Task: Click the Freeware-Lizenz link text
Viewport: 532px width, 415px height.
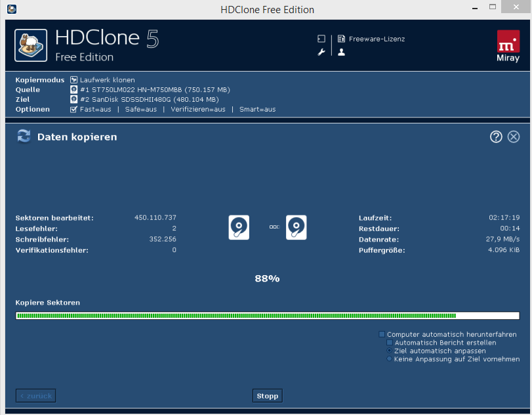Action: point(377,39)
